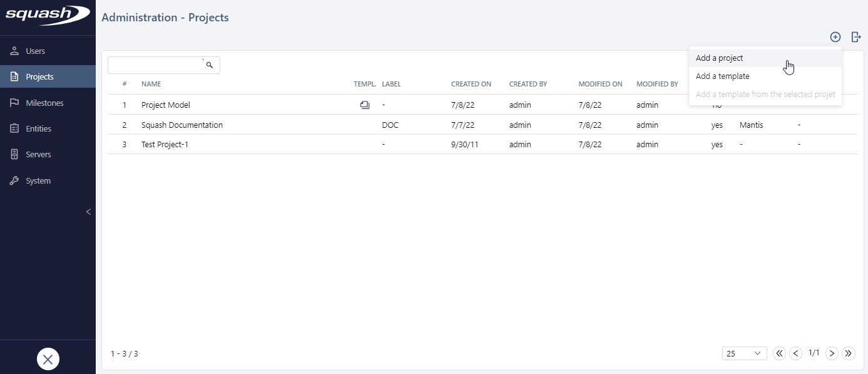Image resolution: width=868 pixels, height=374 pixels.
Task: Open the page size dropdown showing 25
Action: (743, 353)
